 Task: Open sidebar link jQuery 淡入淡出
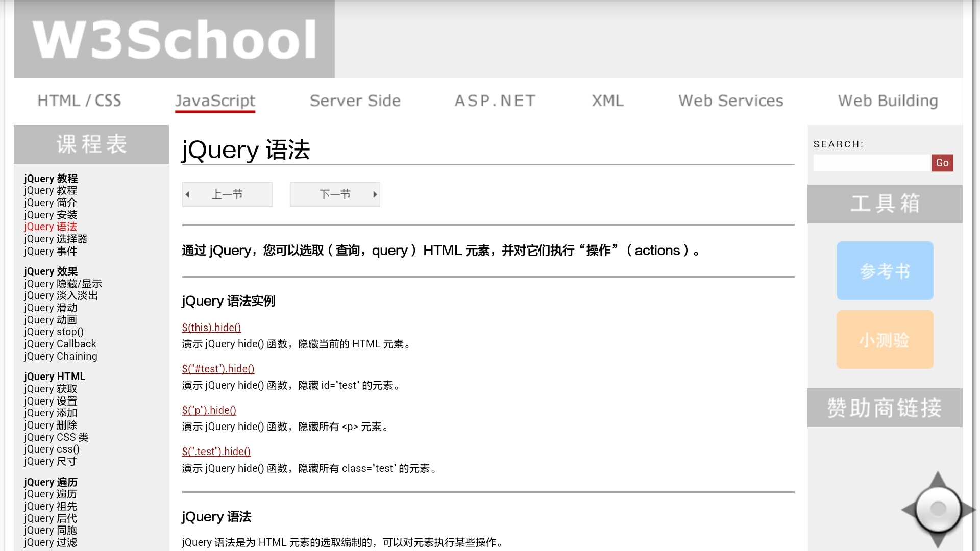(60, 295)
